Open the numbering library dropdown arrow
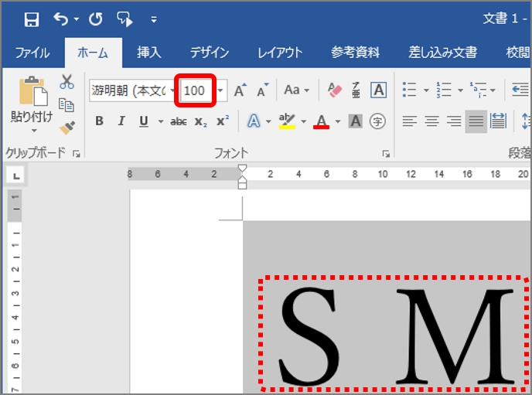This screenshot has width=532, height=395. [460, 90]
